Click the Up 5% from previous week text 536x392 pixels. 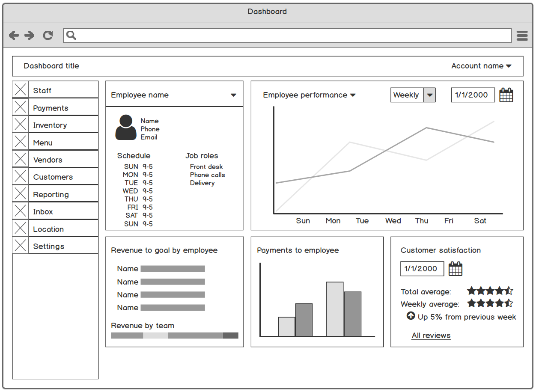[467, 317]
